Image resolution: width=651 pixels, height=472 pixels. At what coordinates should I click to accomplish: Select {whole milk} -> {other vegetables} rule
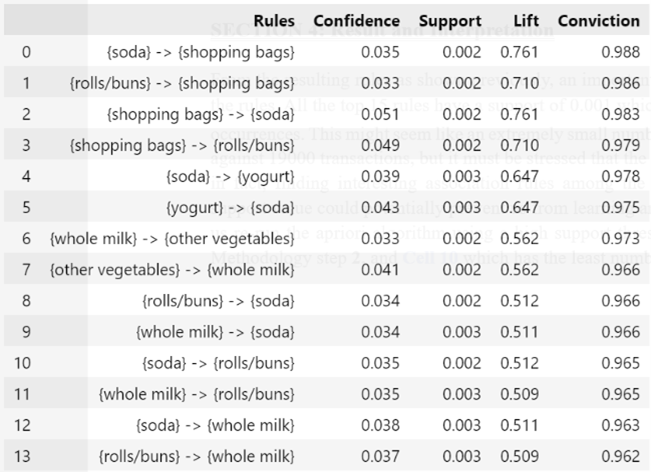click(172, 239)
